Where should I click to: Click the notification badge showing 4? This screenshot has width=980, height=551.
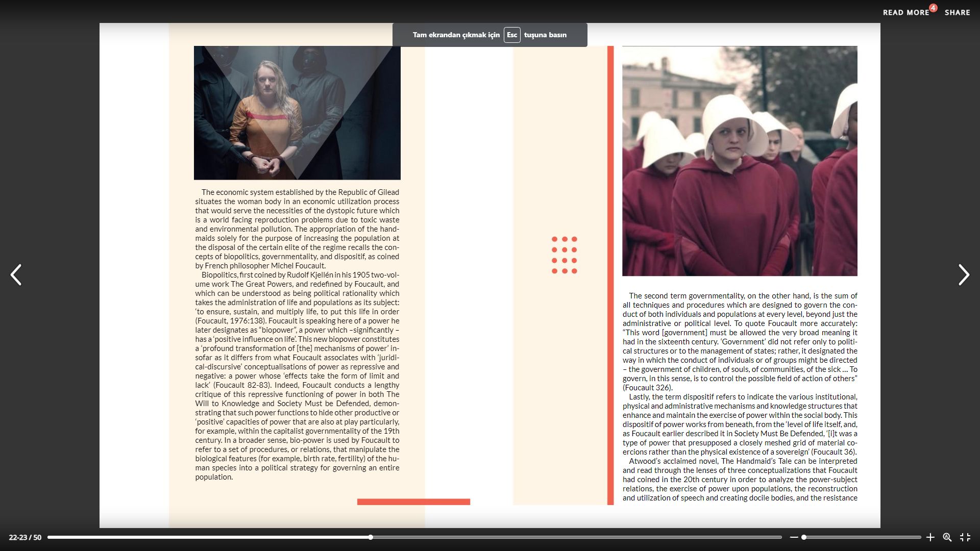(x=933, y=8)
